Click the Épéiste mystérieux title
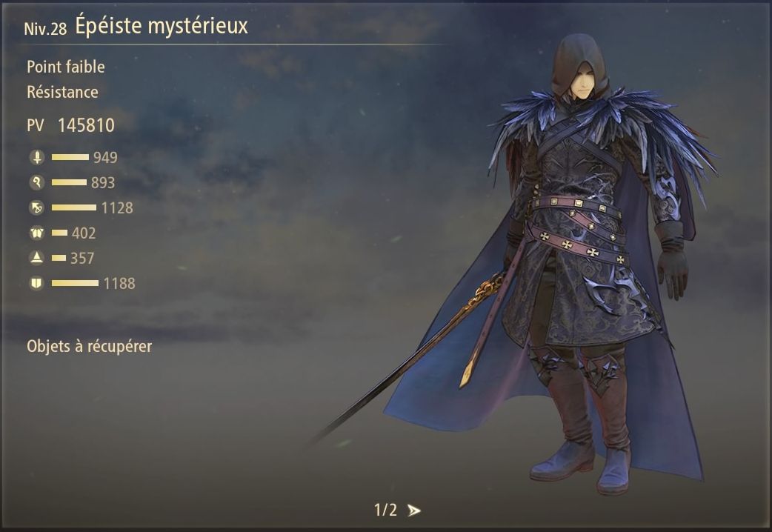Viewport: 772px width, 532px height. coord(162,26)
